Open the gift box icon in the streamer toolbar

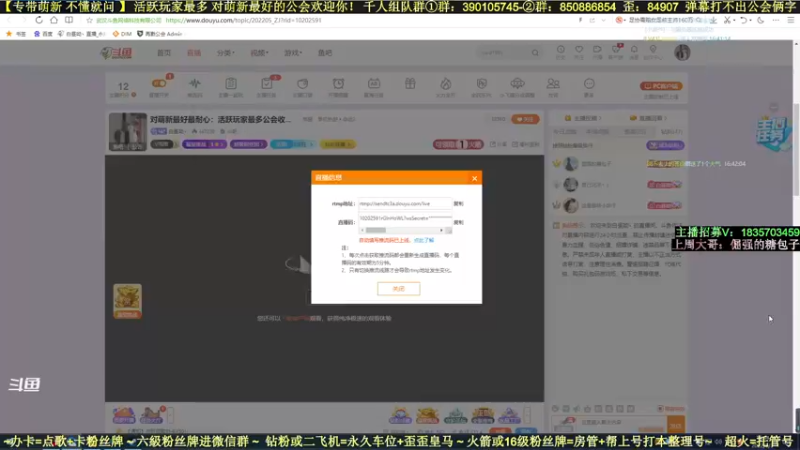click(410, 84)
